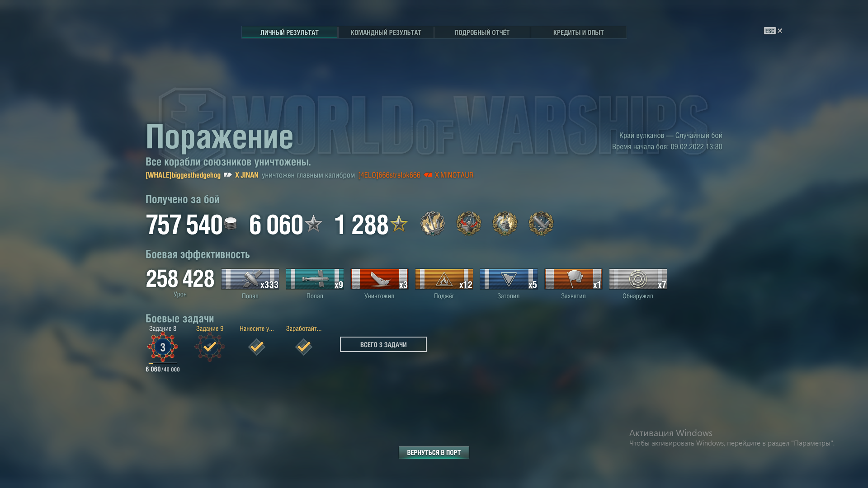Click the Всего 3 задачи button
The width and height of the screenshot is (868, 488).
[x=383, y=344]
